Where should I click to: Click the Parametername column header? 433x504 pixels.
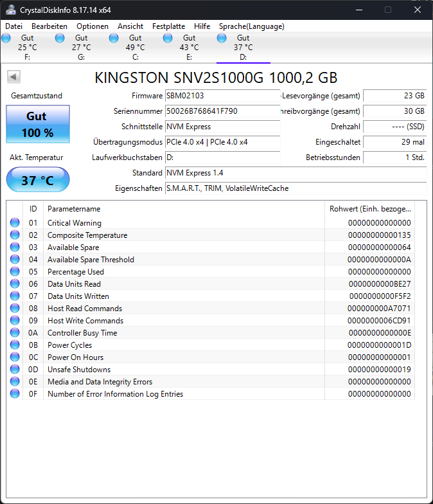[x=184, y=209]
